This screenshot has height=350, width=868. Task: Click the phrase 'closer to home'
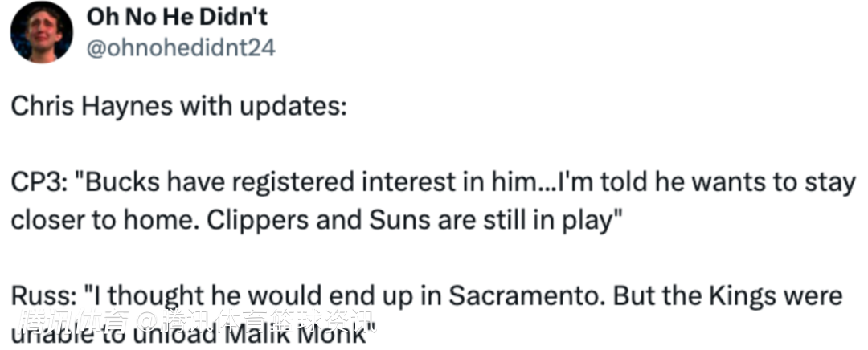click(100, 221)
